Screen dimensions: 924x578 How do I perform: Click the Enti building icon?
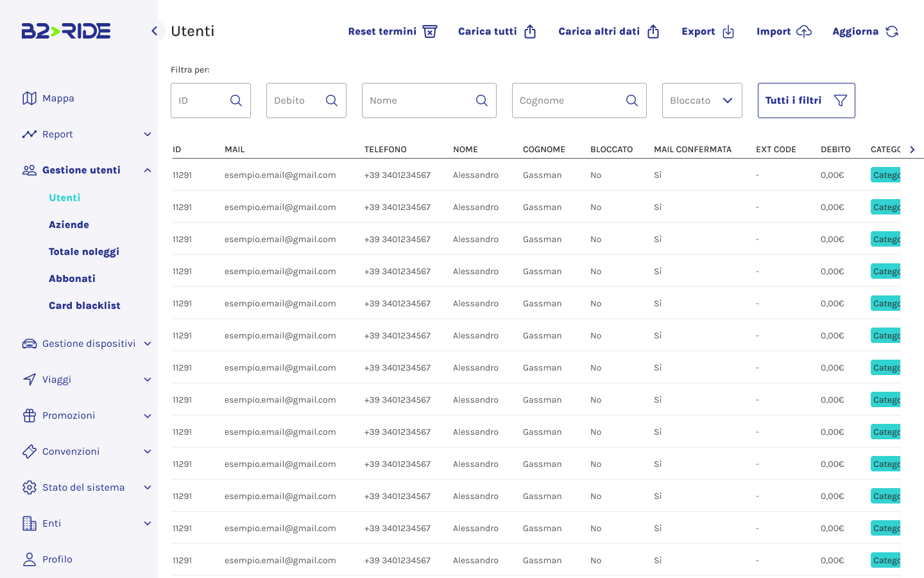[30, 523]
